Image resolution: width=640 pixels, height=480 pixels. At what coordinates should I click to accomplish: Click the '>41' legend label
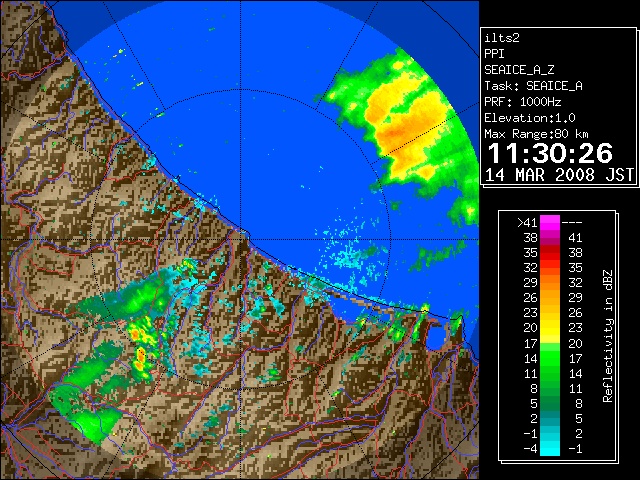[527, 222]
